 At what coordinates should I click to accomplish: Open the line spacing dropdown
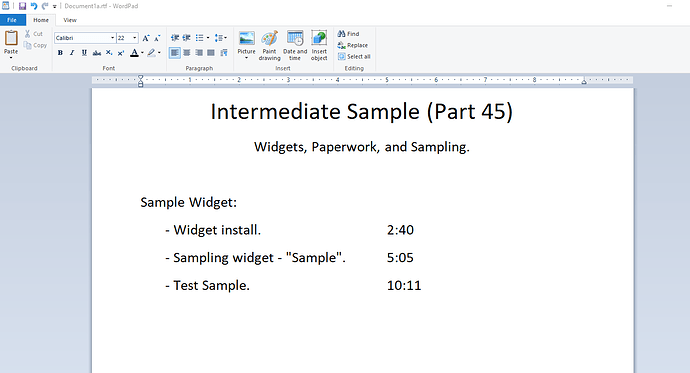(221, 38)
